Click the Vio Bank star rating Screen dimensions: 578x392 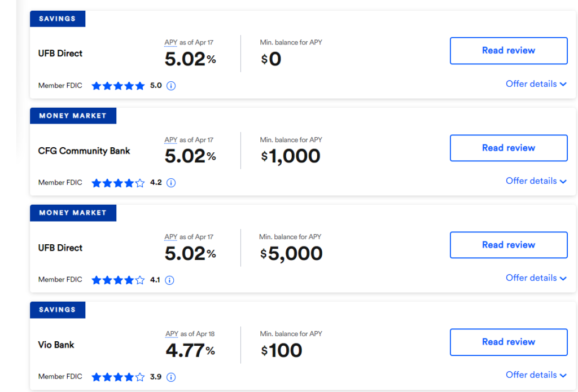point(118,377)
